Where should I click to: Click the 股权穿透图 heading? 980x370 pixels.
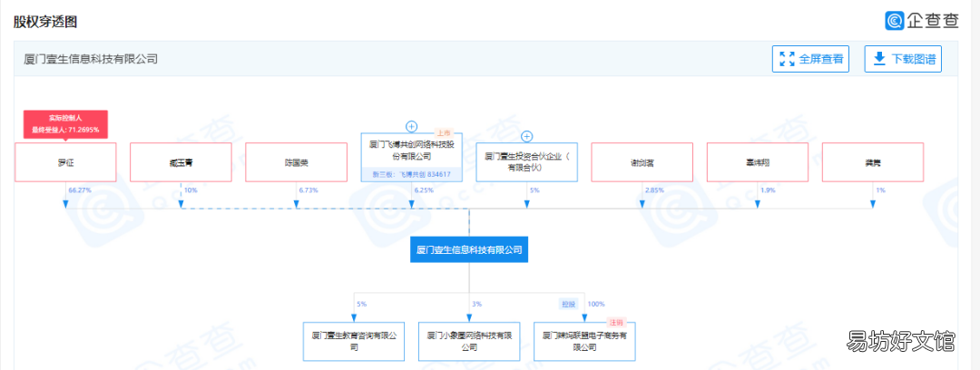coord(45,21)
